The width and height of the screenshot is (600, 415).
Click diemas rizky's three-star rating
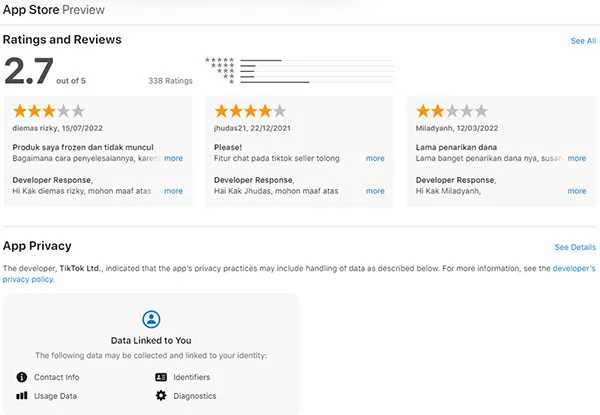point(49,111)
